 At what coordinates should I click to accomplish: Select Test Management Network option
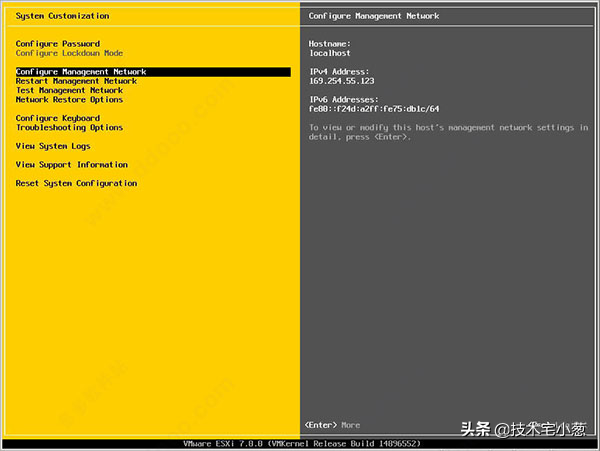(x=69, y=90)
